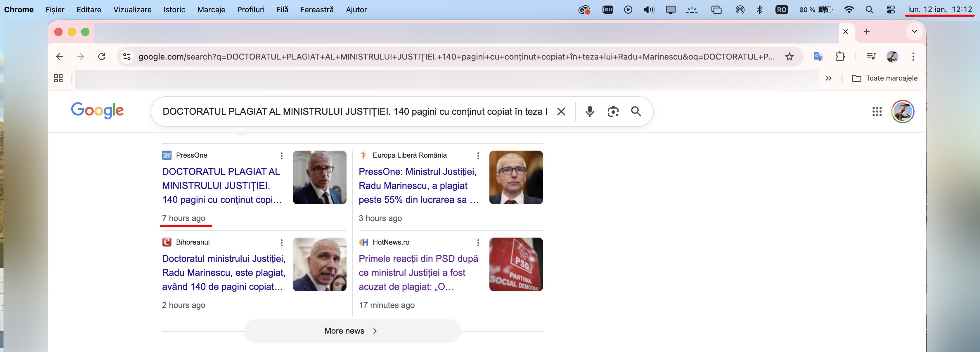This screenshot has height=352, width=980.
Task: Open macOS Control Center toggles
Action: coord(891,10)
